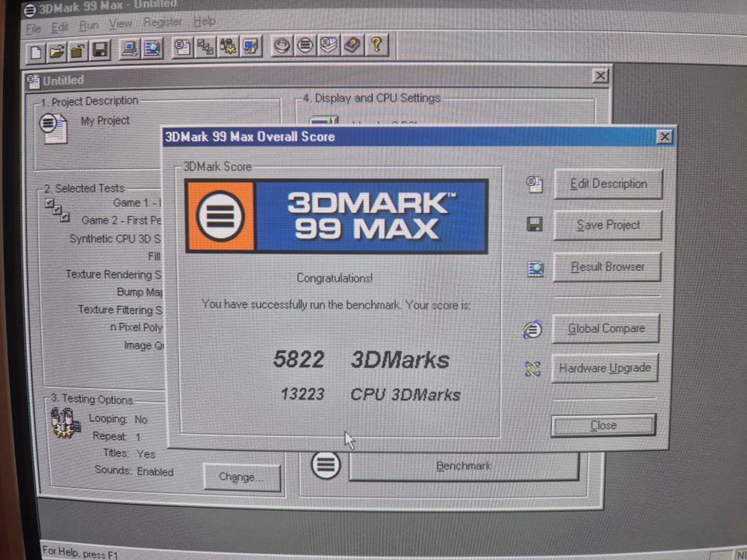Viewport: 747px width, 560px height.
Task: Click the edit description toolbar icon
Action: pyautogui.click(x=182, y=47)
